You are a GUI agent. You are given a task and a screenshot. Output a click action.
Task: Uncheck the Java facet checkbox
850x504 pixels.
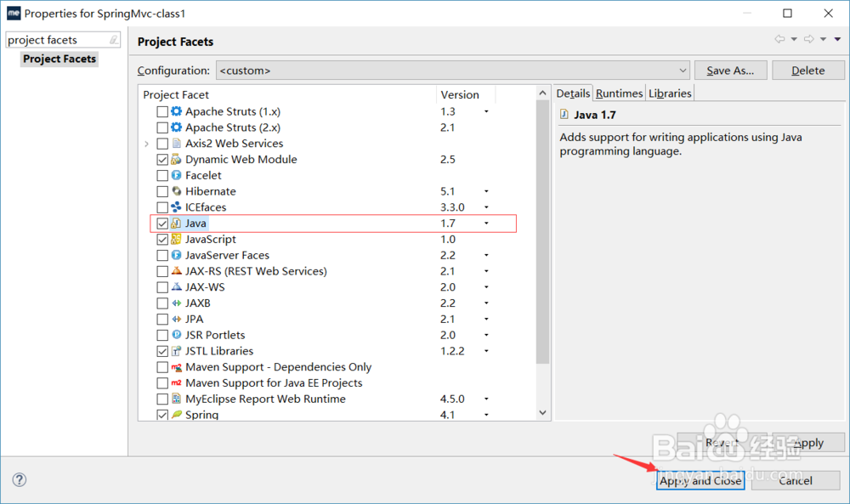tap(162, 224)
